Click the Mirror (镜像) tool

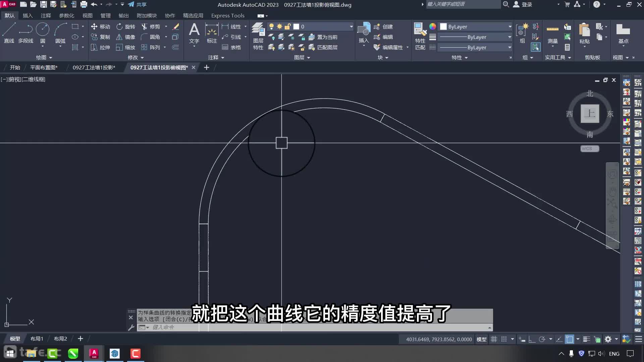click(x=126, y=37)
